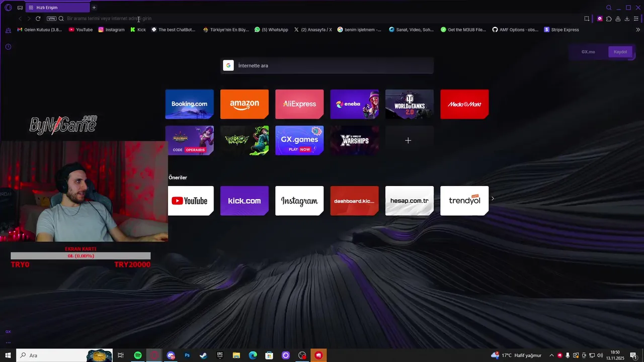This screenshot has width=644, height=362.
Task: Open the benim işletmem bookmark
Action: point(359,30)
